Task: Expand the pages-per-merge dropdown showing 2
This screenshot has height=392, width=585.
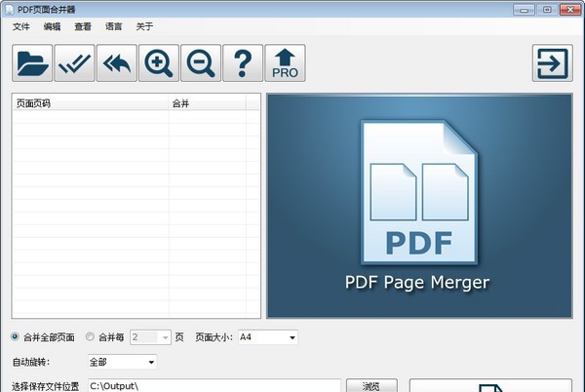Action: pyautogui.click(x=150, y=337)
